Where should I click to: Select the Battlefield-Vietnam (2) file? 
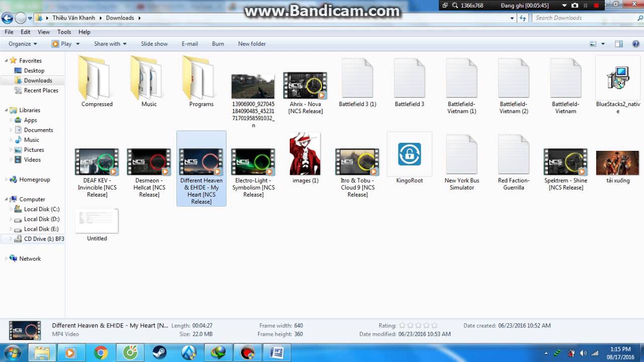(514, 85)
